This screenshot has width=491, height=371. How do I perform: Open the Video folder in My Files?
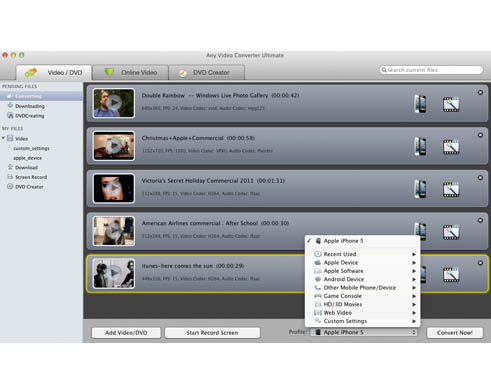21,138
